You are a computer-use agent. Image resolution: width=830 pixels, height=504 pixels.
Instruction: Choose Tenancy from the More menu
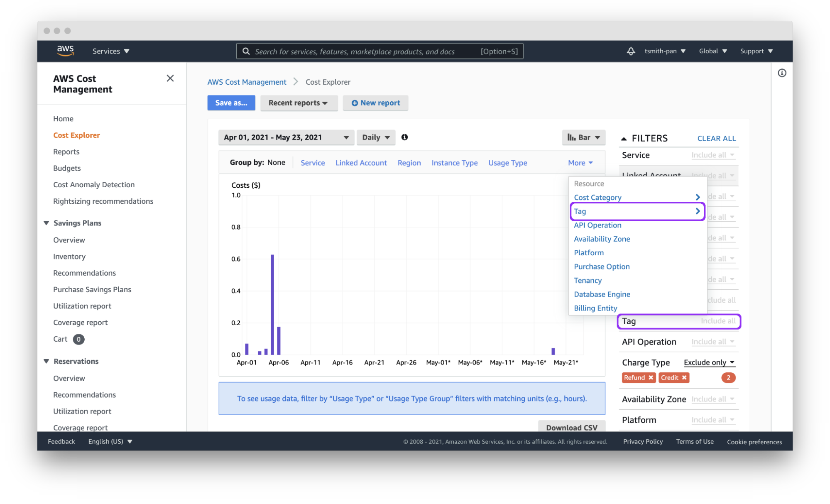coord(588,280)
